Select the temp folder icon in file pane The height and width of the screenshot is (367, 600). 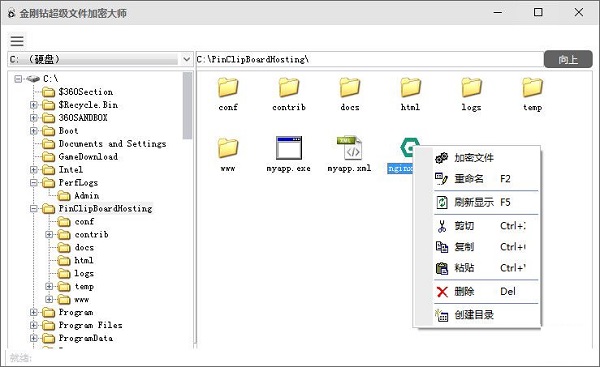(x=532, y=88)
